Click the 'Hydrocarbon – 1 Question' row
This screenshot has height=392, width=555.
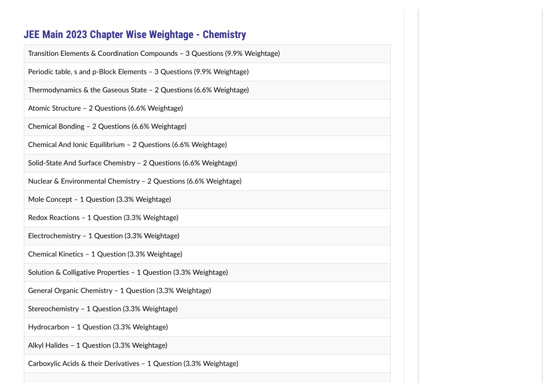click(207, 327)
